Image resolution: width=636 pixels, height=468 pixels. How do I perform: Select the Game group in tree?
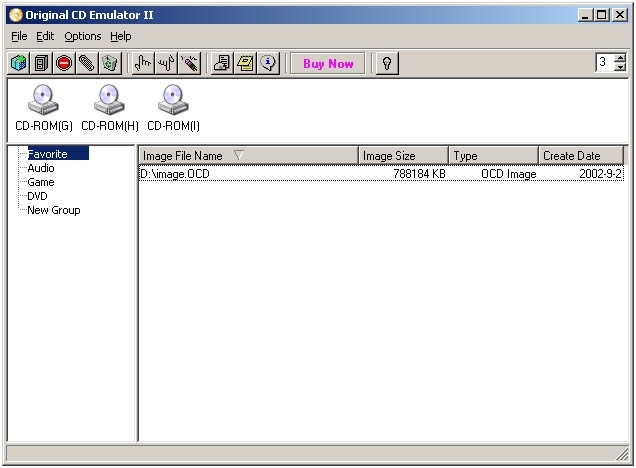pos(41,182)
